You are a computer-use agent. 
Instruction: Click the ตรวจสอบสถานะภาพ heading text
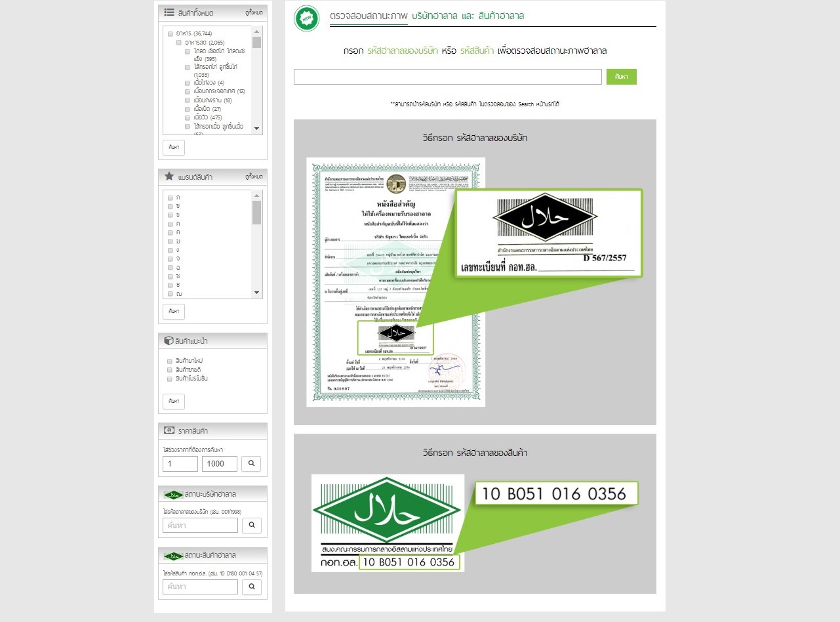[369, 15]
